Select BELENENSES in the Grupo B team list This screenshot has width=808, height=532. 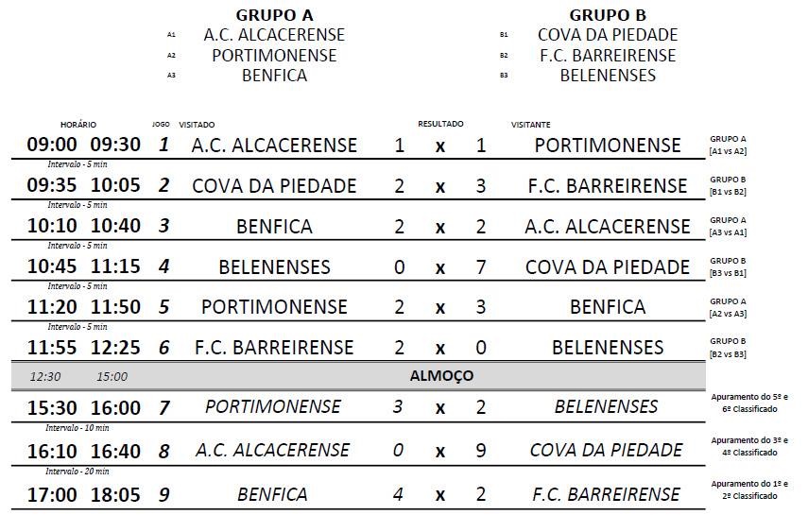(608, 76)
